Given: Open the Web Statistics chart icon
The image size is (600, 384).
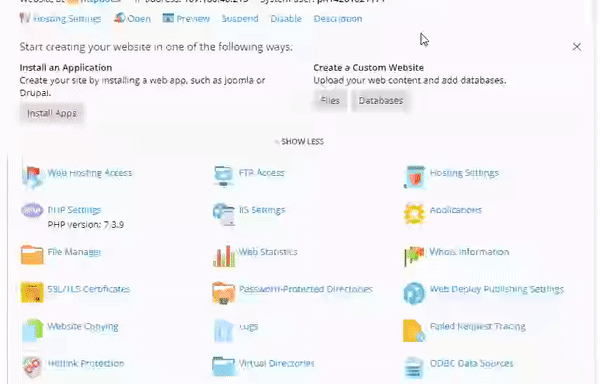Looking at the screenshot, I should pos(224,255).
